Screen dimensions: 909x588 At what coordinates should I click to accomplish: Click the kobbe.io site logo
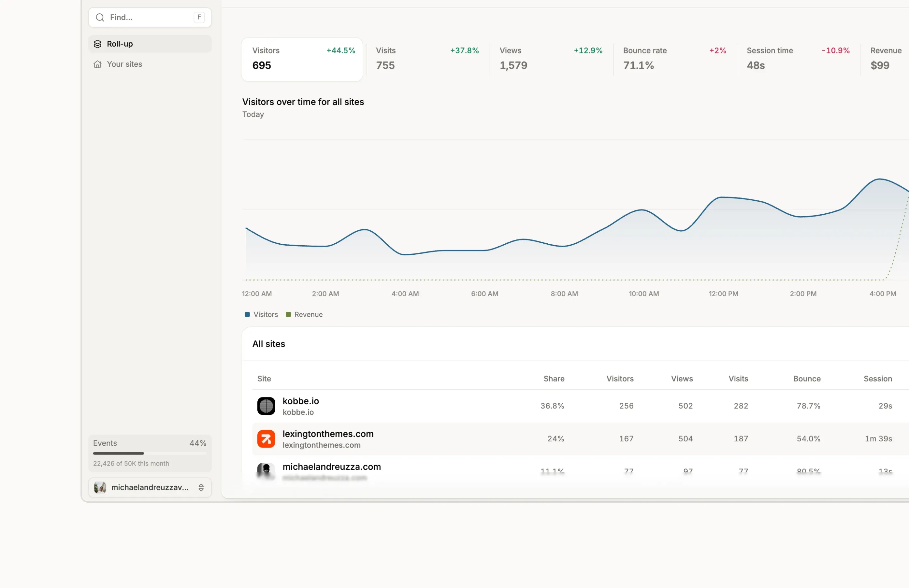[x=266, y=406]
